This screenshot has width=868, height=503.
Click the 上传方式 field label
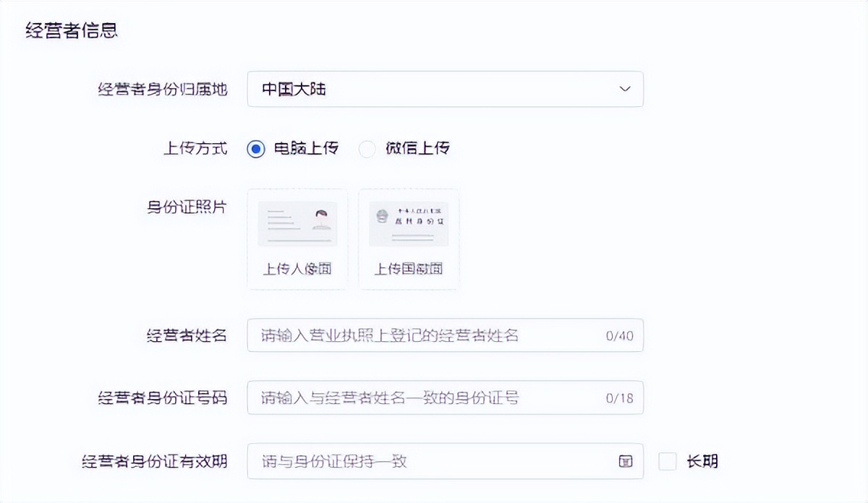[195, 149]
